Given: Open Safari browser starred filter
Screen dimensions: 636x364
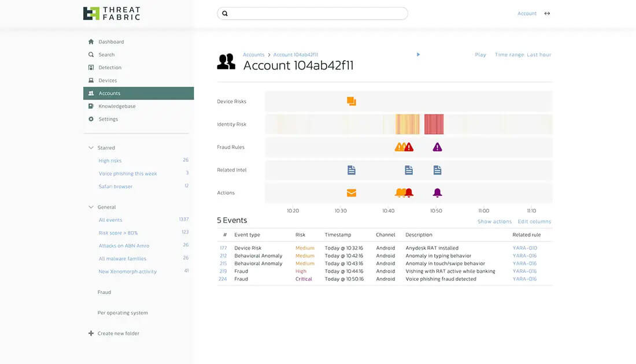Looking at the screenshot, I should tap(116, 187).
